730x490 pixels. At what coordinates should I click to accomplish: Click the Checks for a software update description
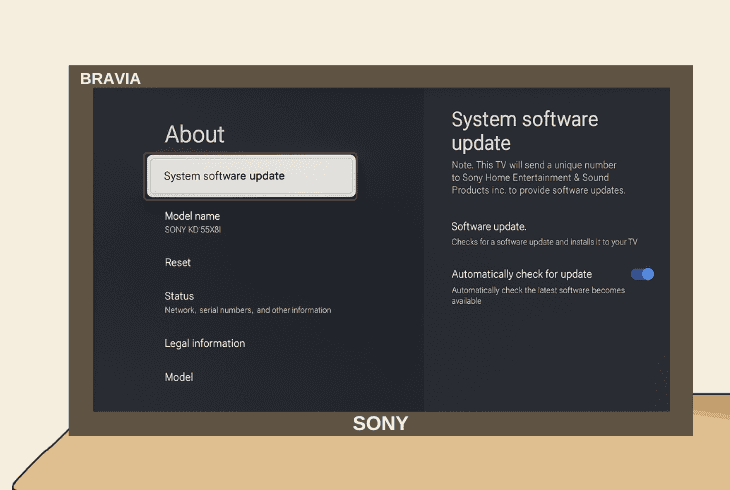pyautogui.click(x=544, y=242)
